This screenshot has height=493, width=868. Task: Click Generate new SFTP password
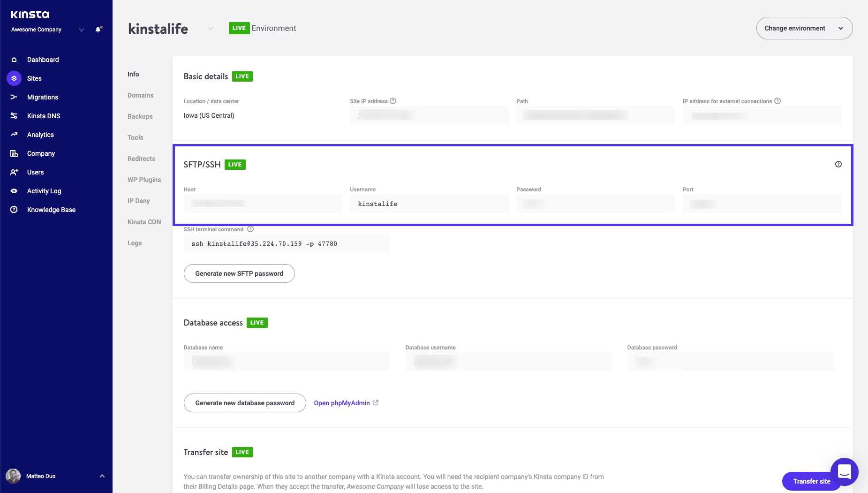239,273
